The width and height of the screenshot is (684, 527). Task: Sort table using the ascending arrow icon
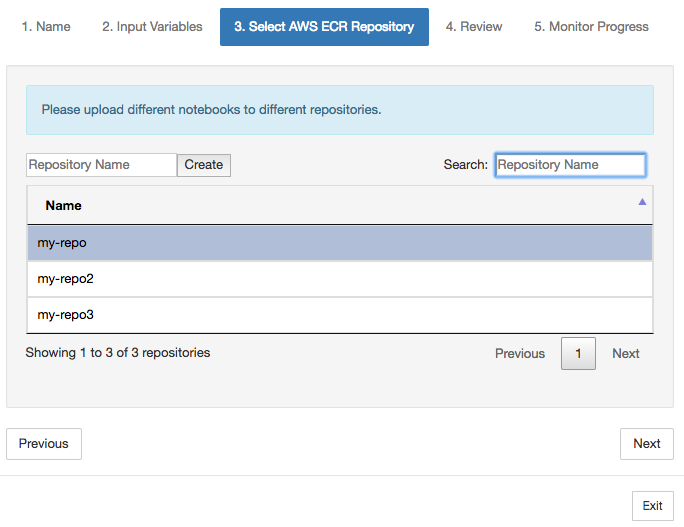click(x=642, y=202)
